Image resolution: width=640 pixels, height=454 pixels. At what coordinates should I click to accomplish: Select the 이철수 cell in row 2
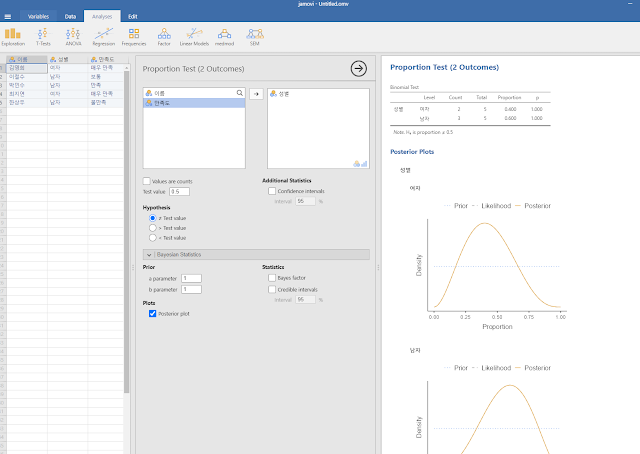(27, 77)
